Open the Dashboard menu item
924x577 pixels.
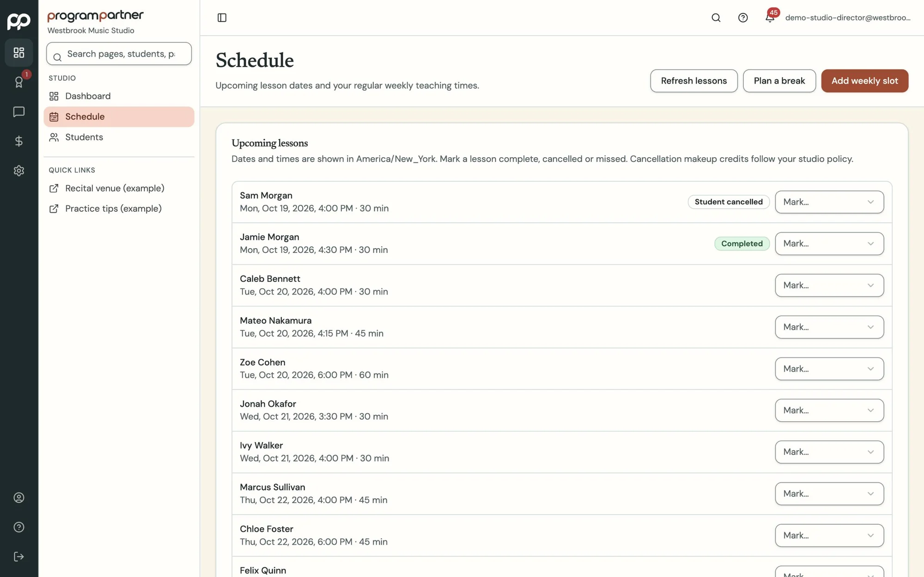(x=119, y=96)
